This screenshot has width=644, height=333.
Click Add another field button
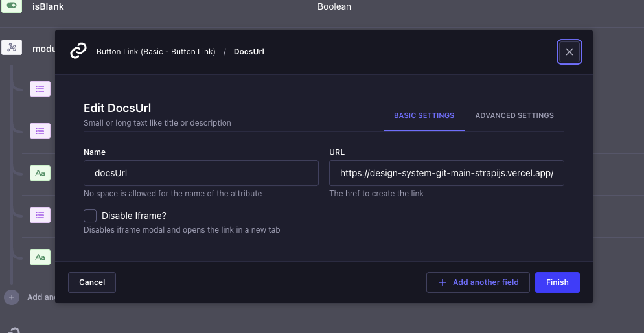tap(478, 282)
